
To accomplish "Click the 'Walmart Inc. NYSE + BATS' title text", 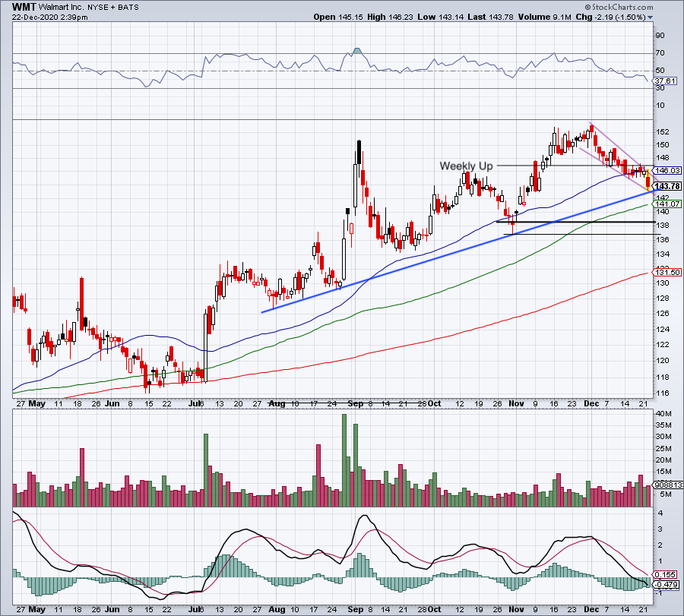I will [89, 8].
